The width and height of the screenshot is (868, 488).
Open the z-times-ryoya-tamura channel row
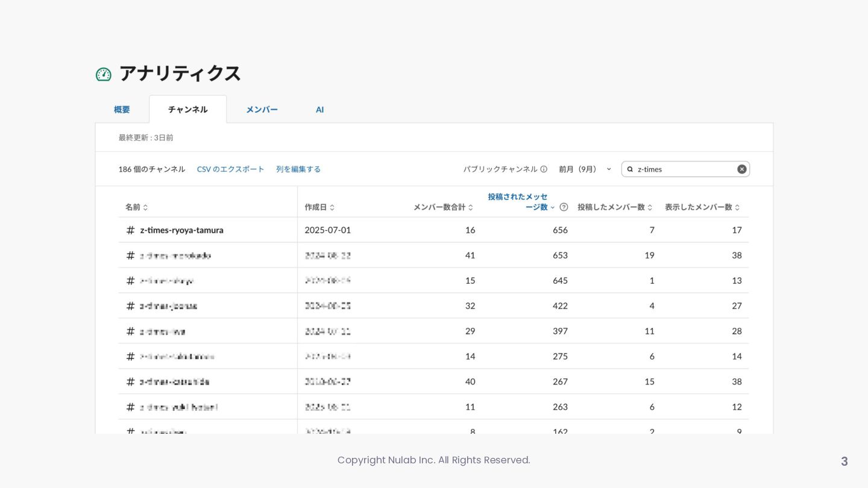181,230
